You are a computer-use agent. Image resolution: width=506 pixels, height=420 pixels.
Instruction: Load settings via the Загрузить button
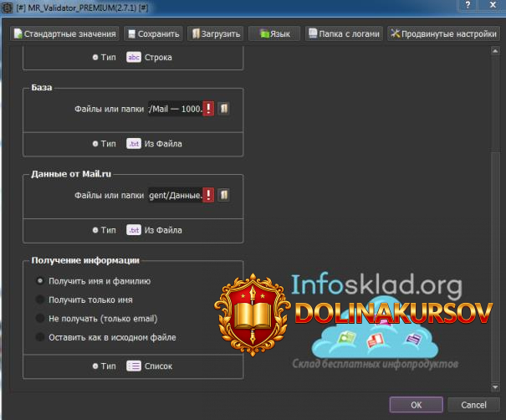216,33
